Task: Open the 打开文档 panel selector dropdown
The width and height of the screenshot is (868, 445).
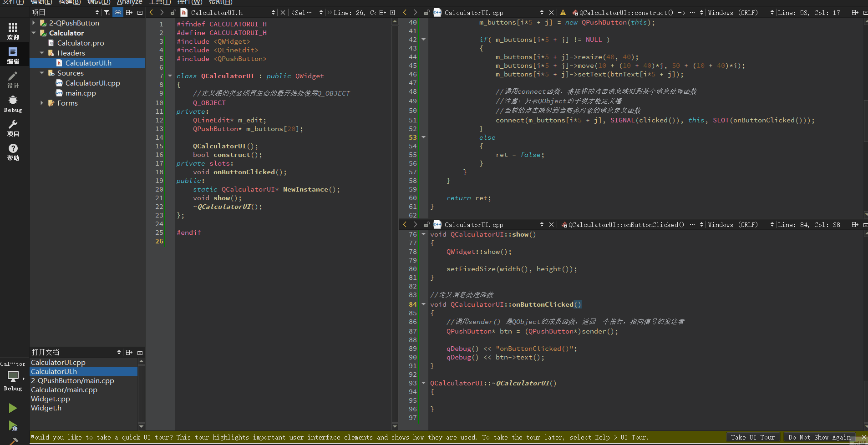Action: coord(76,352)
